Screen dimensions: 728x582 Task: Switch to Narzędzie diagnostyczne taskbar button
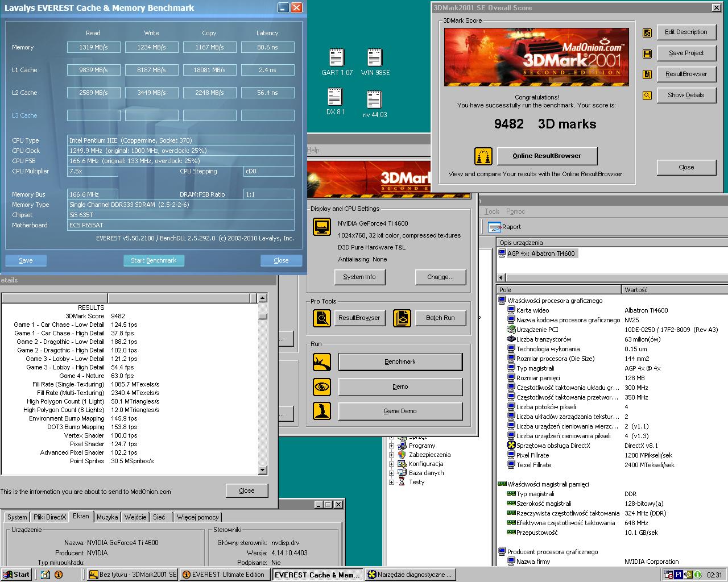(411, 575)
